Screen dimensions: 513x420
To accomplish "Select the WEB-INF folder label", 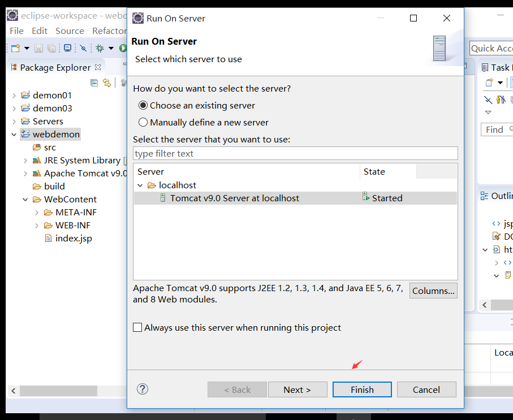I will (73, 226).
